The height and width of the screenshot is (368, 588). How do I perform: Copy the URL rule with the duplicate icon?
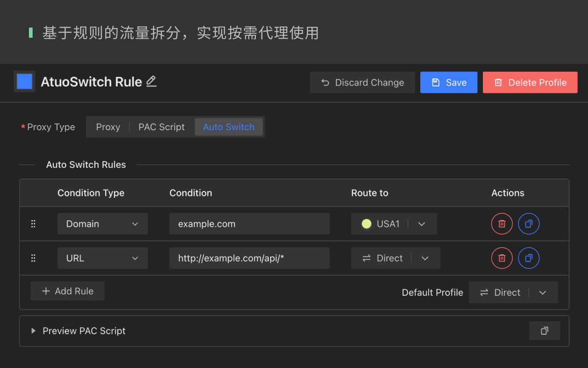point(529,258)
